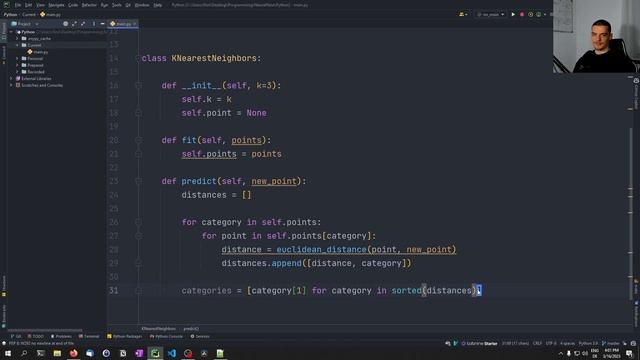Click the CRLF line separator status entry

(x=537, y=344)
